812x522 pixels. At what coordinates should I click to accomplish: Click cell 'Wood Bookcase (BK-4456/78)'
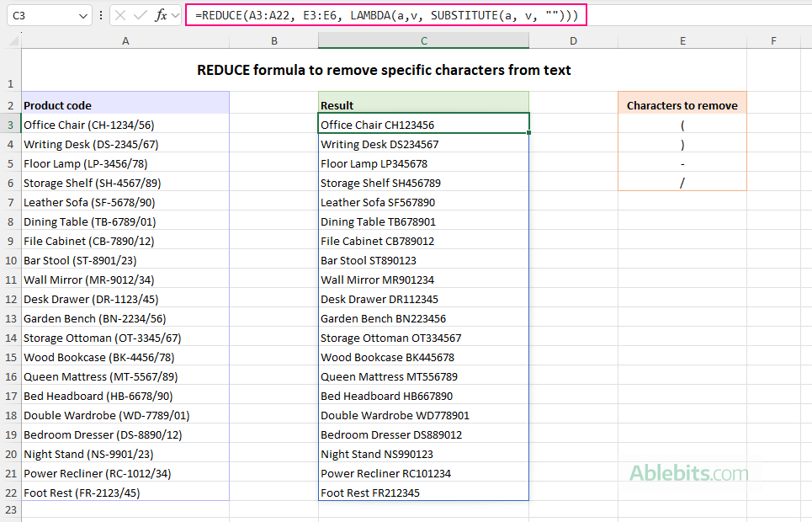[x=125, y=357]
